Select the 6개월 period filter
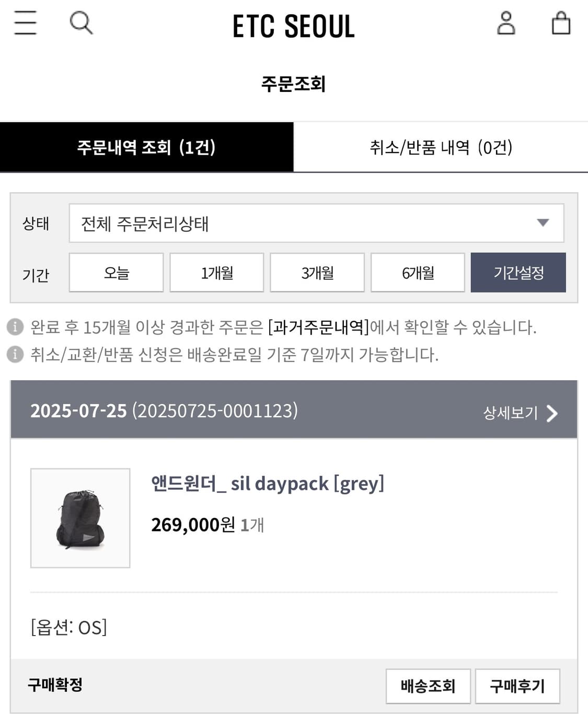 click(x=418, y=272)
